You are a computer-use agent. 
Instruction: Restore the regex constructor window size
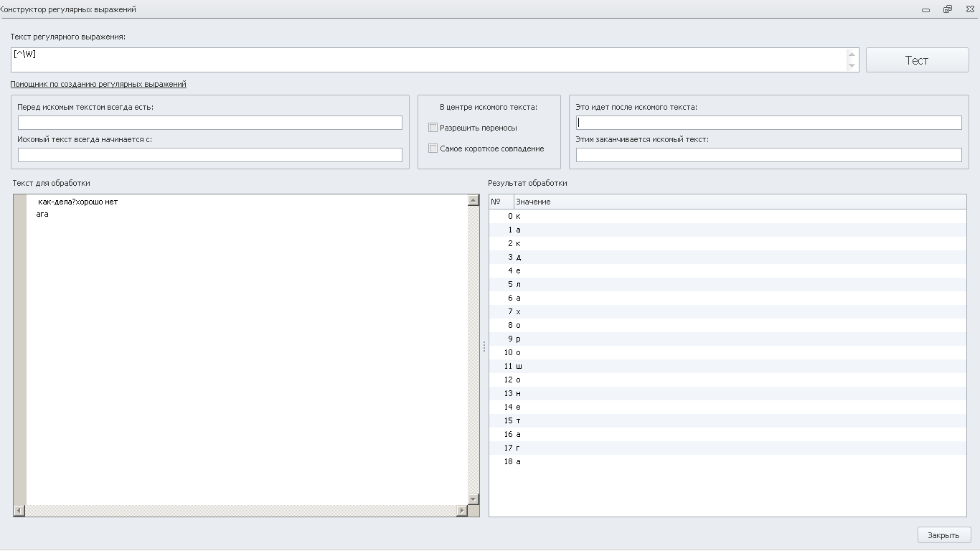948,9
